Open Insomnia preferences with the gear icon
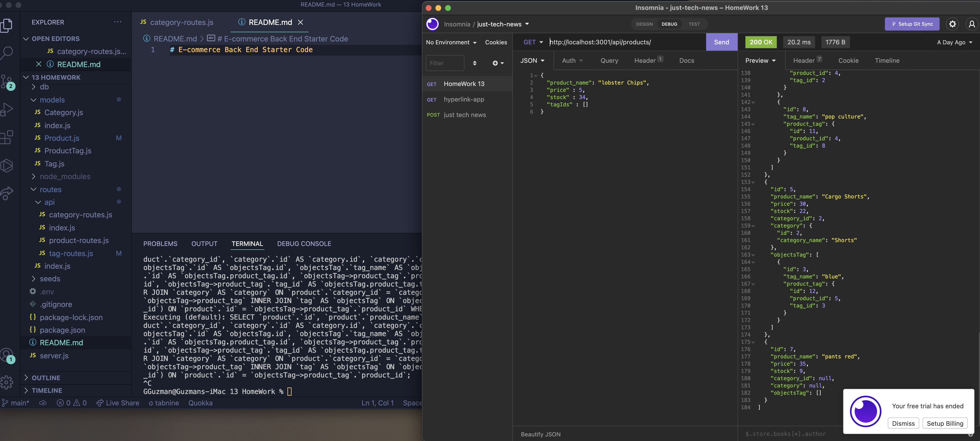 [x=953, y=24]
